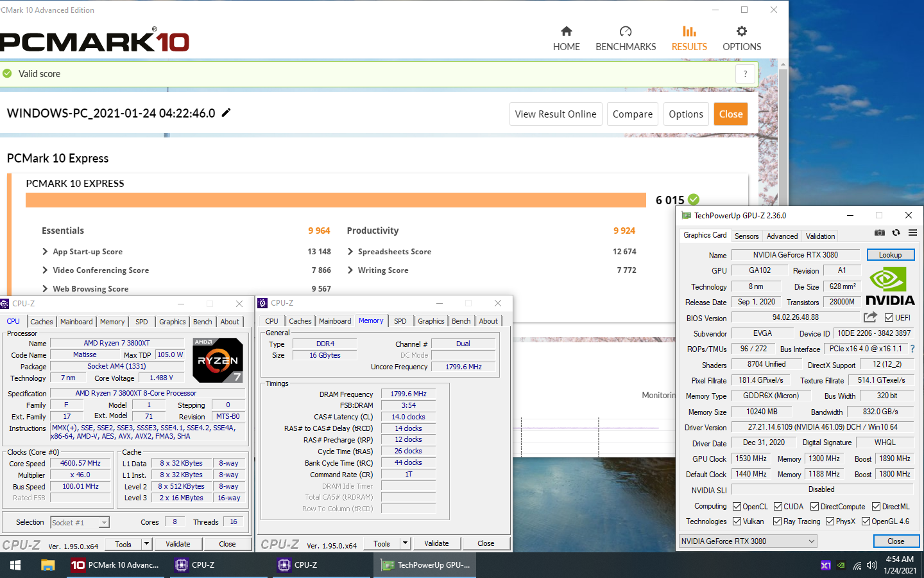The width and height of the screenshot is (924, 578).
Task: Click the Compare button
Action: click(x=632, y=114)
